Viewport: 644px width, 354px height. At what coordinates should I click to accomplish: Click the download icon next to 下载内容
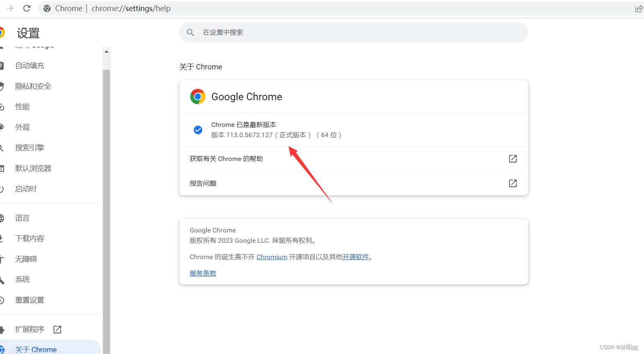point(2,239)
